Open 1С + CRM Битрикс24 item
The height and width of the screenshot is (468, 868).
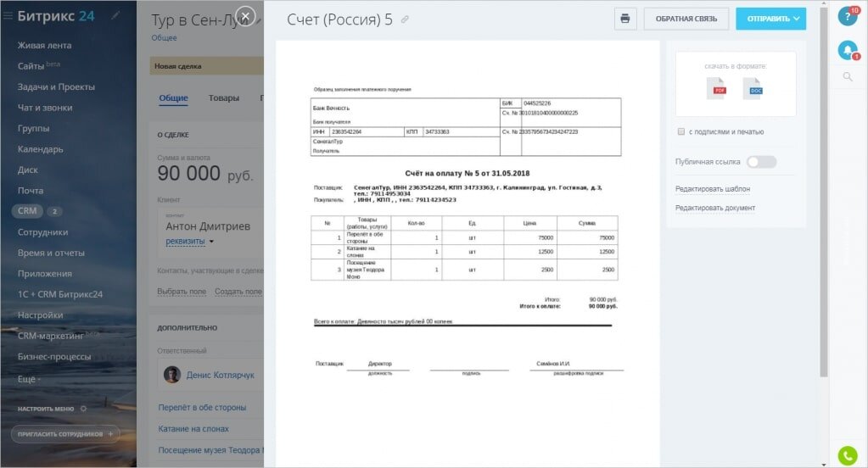point(59,294)
